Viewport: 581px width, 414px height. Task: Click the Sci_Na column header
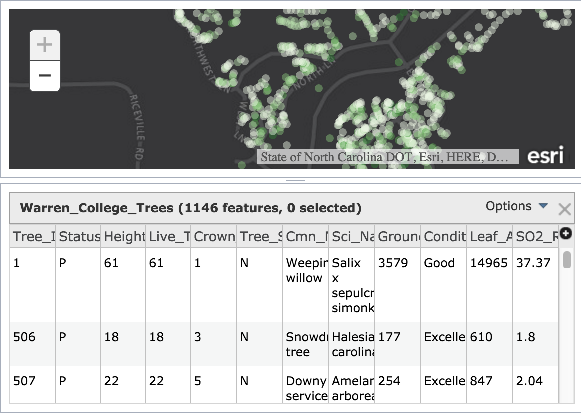pos(352,236)
